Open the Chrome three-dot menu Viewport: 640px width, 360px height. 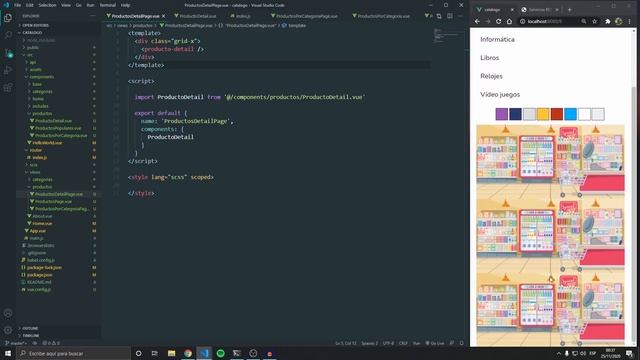pos(630,21)
